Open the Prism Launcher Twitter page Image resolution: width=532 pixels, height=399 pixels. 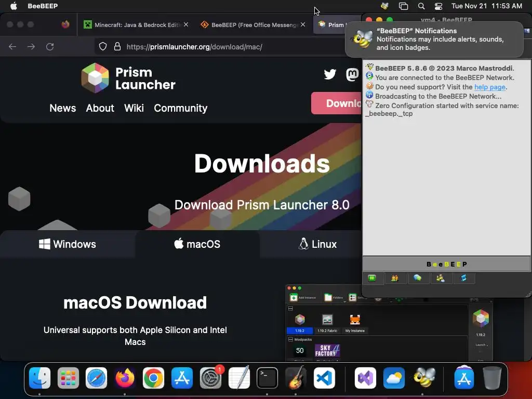330,74
